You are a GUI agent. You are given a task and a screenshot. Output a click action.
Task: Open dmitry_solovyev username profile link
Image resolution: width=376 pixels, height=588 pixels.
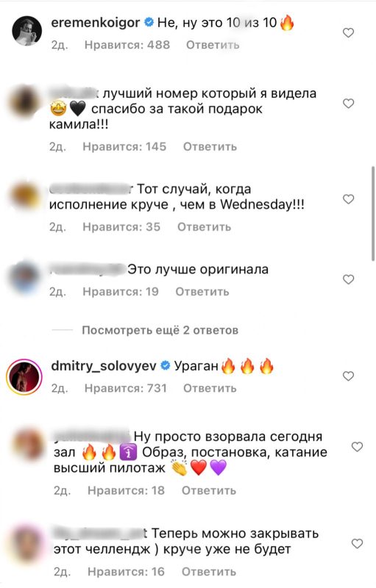(104, 365)
